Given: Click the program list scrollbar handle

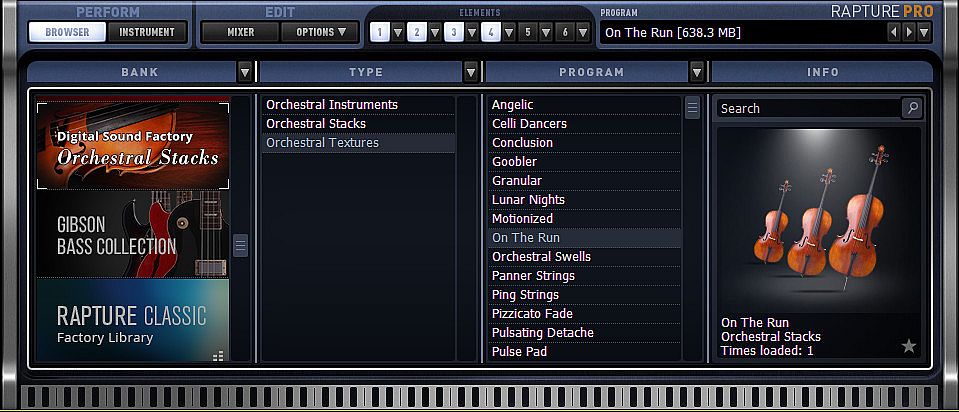Looking at the screenshot, I should pos(692,108).
